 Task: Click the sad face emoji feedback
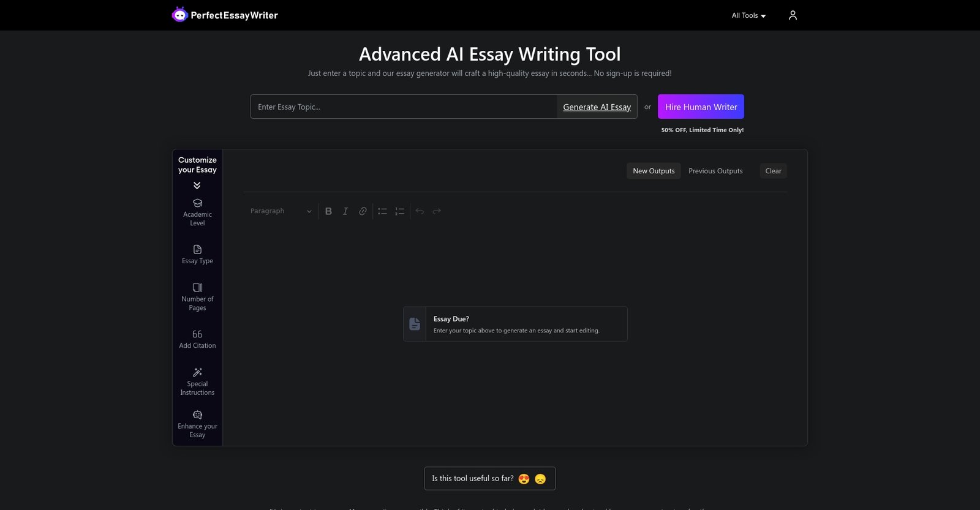[x=540, y=479]
